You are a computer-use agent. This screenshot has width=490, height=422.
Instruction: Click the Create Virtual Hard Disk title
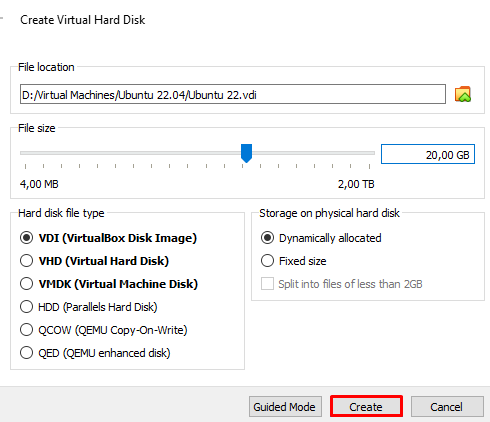click(83, 20)
